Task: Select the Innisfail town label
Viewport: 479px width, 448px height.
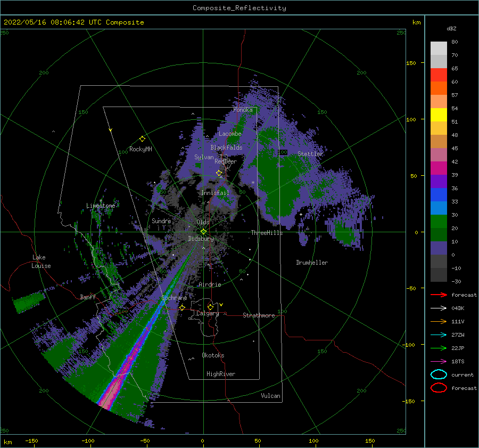Action: coord(215,193)
